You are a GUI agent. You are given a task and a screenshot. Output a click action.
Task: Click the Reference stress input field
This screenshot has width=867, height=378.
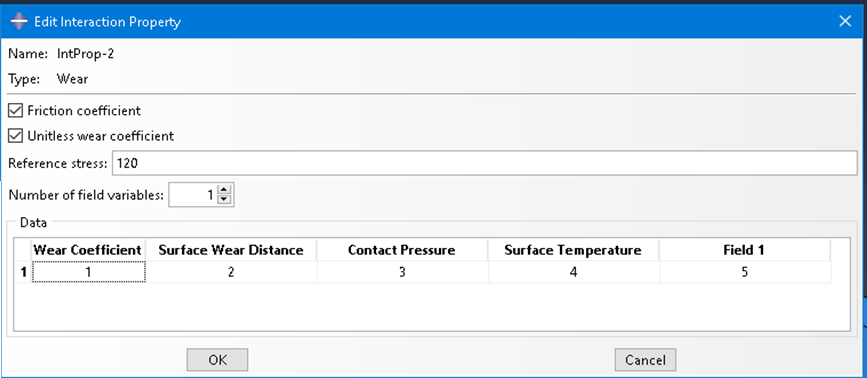coord(484,164)
